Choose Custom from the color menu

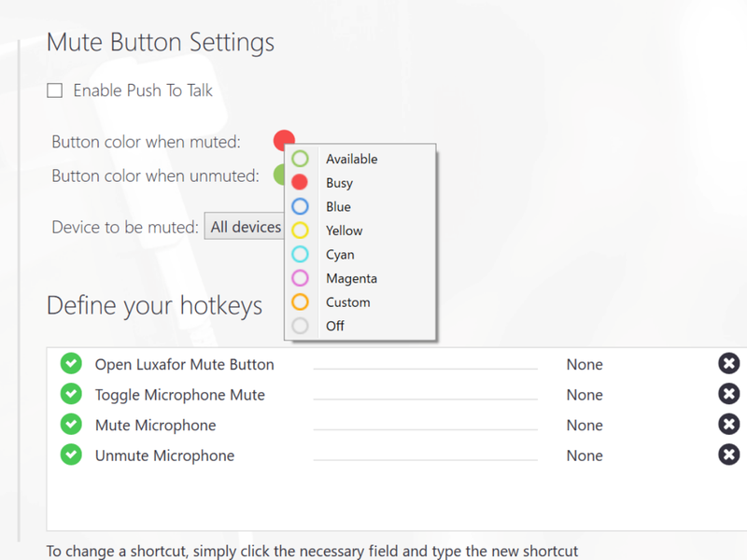(x=359, y=301)
